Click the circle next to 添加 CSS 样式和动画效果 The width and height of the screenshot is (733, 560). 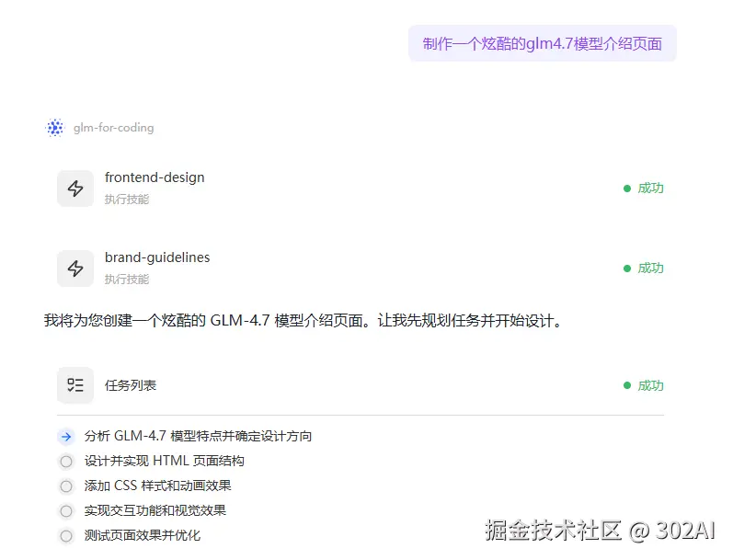(66, 486)
